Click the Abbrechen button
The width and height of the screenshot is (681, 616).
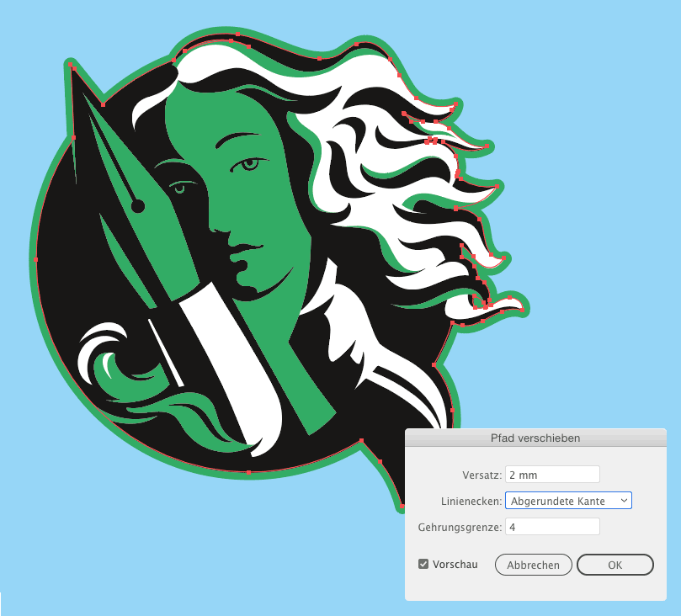point(534,565)
